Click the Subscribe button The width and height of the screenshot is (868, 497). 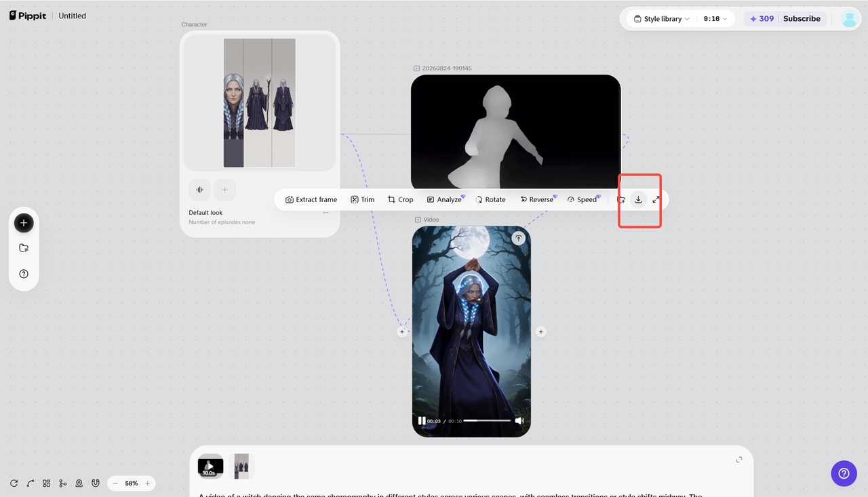(x=802, y=19)
